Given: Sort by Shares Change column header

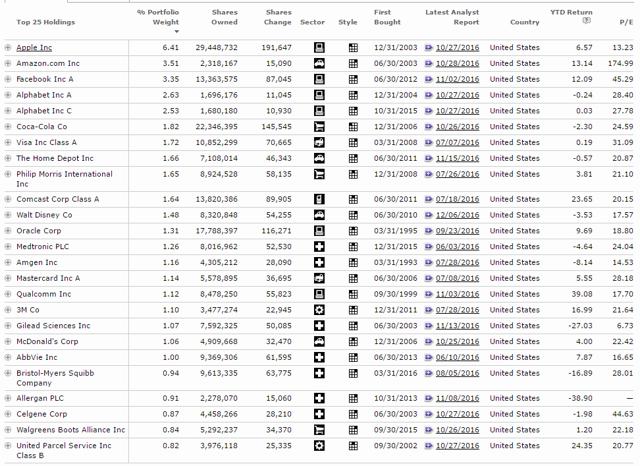Looking at the screenshot, I should pyautogui.click(x=278, y=18).
